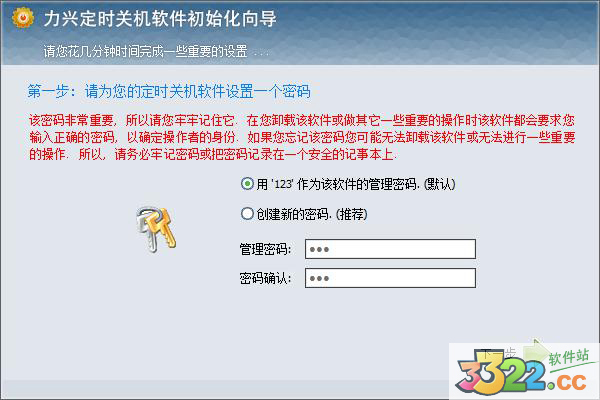Click the masked dots in 密码确认 field
This screenshot has width=600, height=400.
(x=319, y=279)
